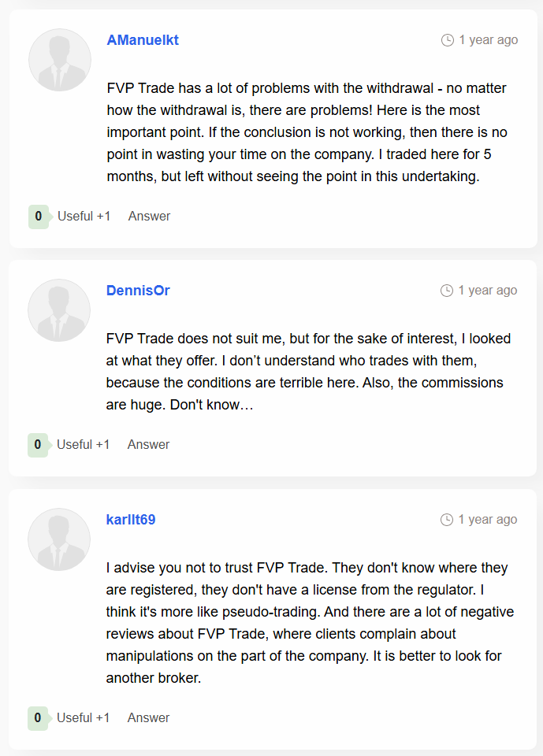Answer karllt69's review about license
Image resolution: width=543 pixels, height=756 pixels.
[x=148, y=717]
